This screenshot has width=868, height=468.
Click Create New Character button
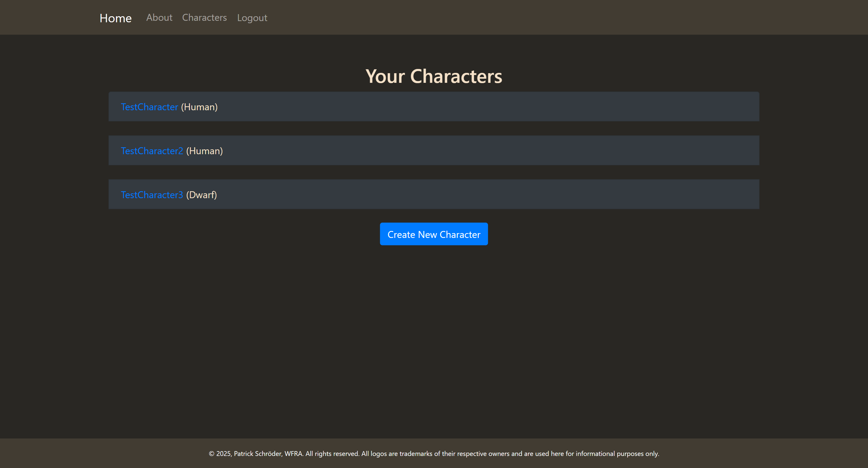click(434, 234)
